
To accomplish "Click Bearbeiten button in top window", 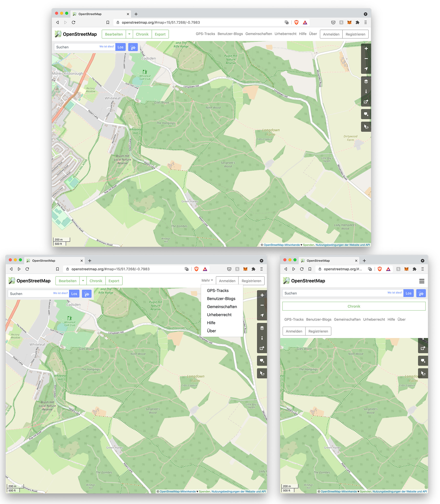I will coord(114,34).
